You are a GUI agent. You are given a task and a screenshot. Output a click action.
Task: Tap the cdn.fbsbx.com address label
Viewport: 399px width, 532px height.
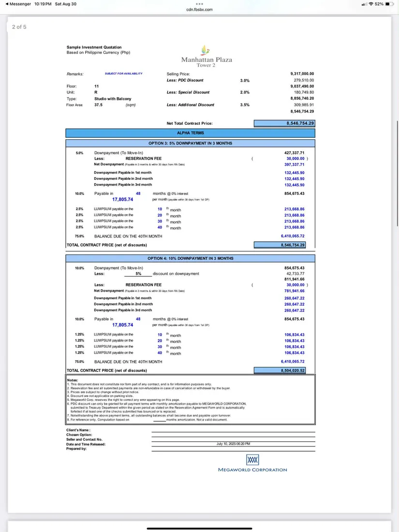[199, 10]
